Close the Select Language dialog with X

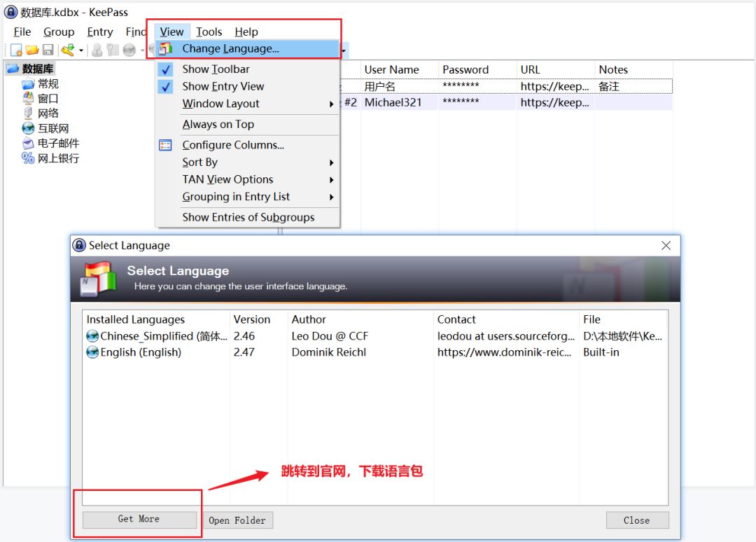click(666, 246)
